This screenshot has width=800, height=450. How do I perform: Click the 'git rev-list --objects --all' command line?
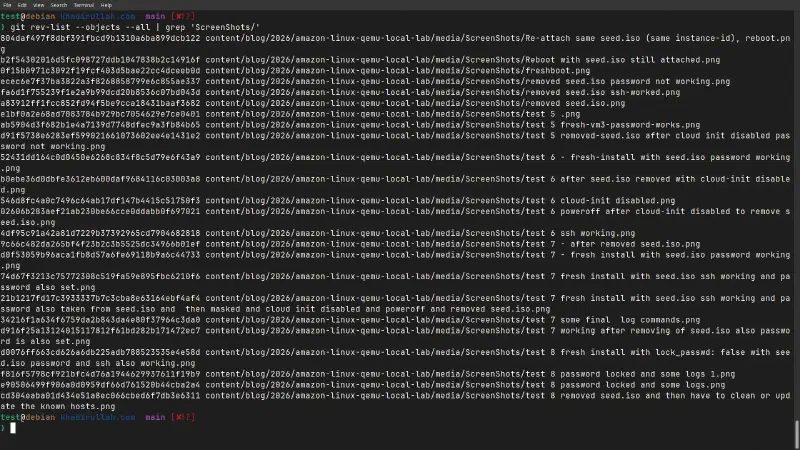(135, 27)
